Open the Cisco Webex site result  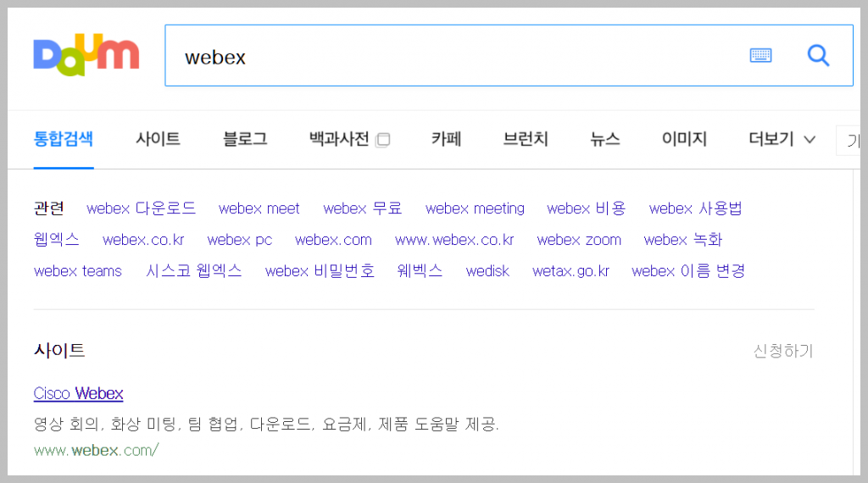tap(79, 393)
